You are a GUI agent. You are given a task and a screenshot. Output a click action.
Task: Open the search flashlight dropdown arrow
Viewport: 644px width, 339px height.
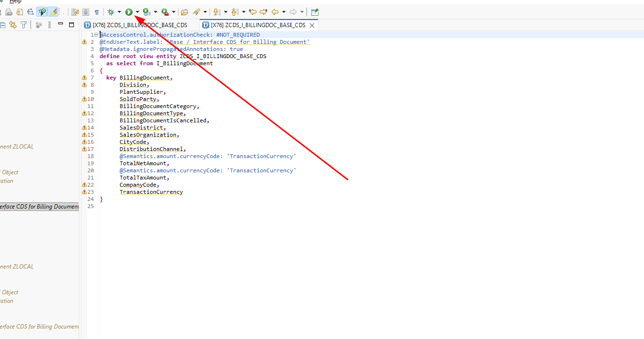coord(205,12)
